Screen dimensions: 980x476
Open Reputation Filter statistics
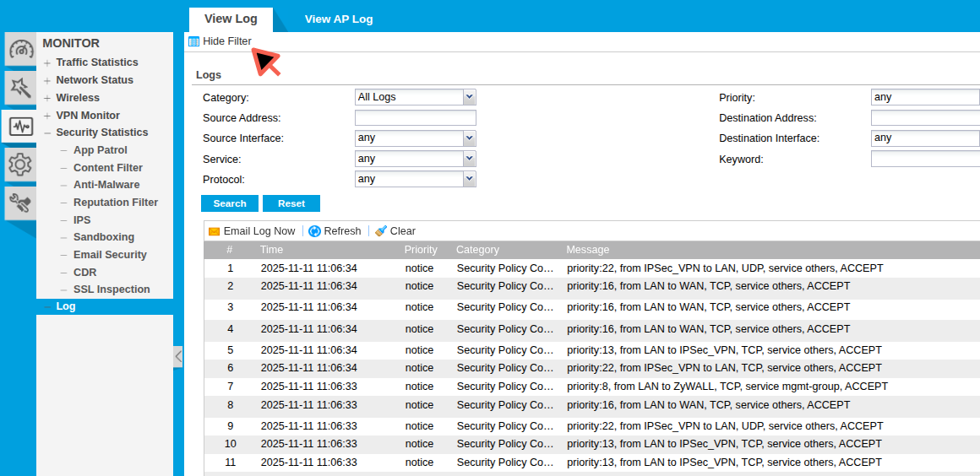click(x=116, y=202)
